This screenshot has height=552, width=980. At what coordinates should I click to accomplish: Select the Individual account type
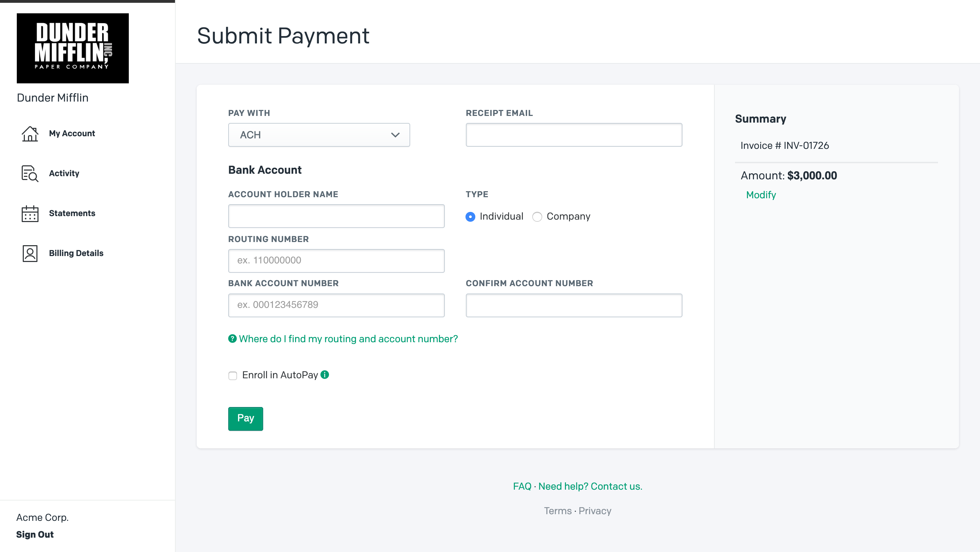[x=470, y=216]
